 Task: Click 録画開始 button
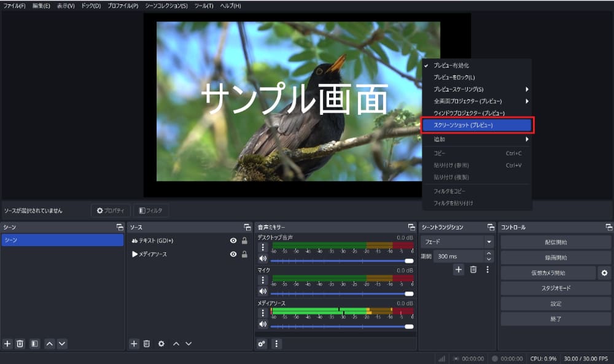[x=556, y=258]
